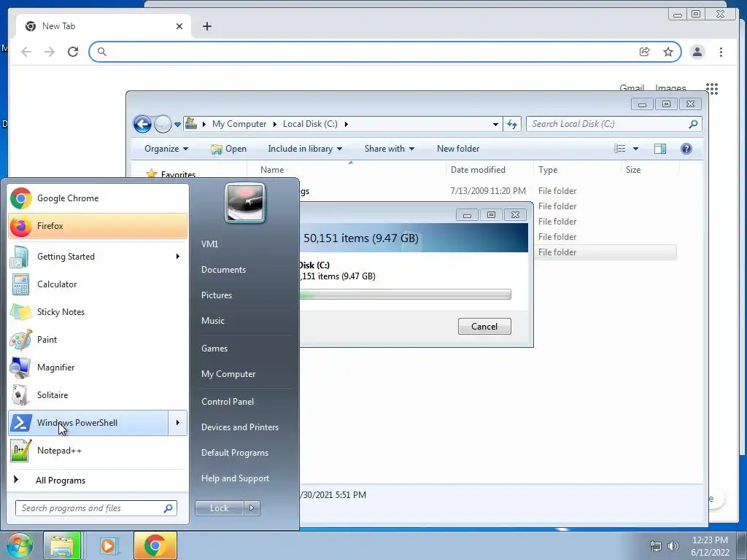The image size is (747, 560).
Task: Launch Calculator from Start menu
Action: pos(98,284)
